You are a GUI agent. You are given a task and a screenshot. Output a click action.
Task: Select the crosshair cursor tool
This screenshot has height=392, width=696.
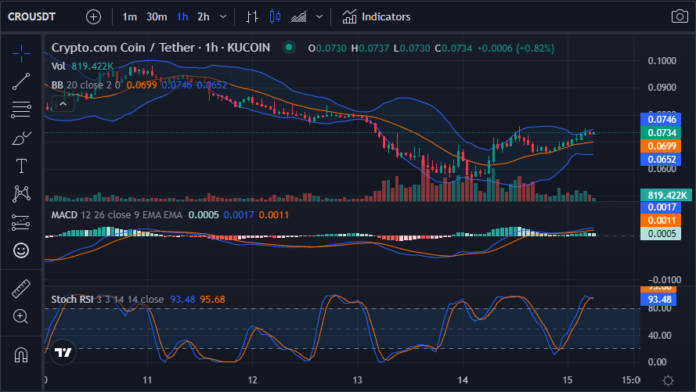point(21,53)
